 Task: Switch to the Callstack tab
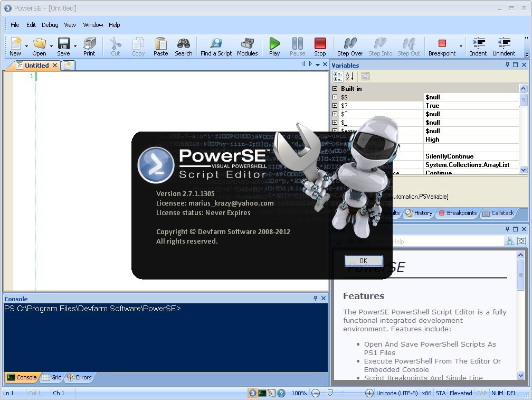pos(498,213)
